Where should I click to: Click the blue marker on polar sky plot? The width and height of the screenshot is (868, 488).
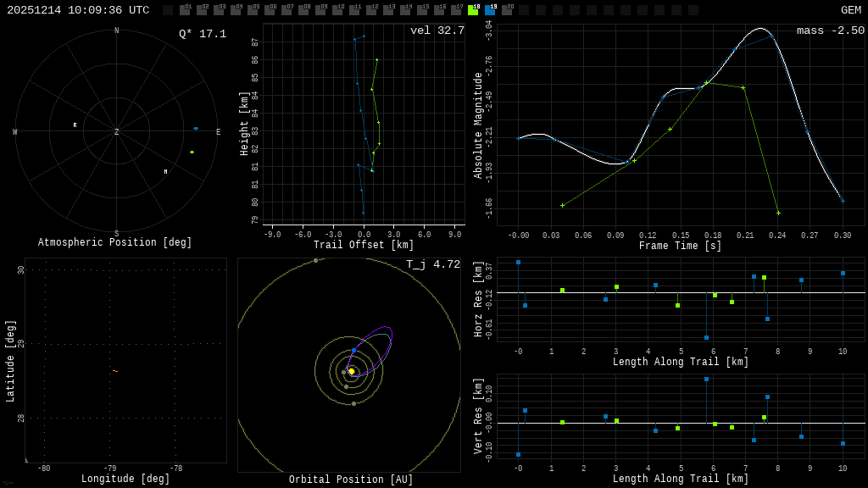(196, 129)
